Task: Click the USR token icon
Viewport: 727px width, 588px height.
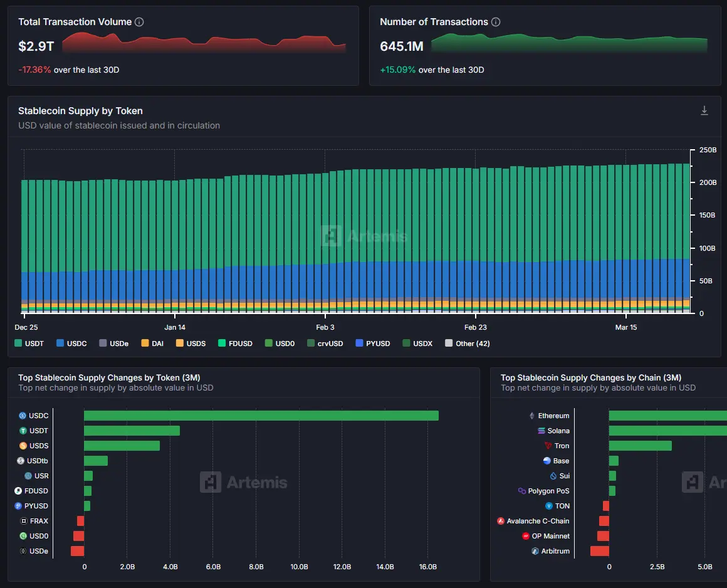Action: [x=28, y=476]
